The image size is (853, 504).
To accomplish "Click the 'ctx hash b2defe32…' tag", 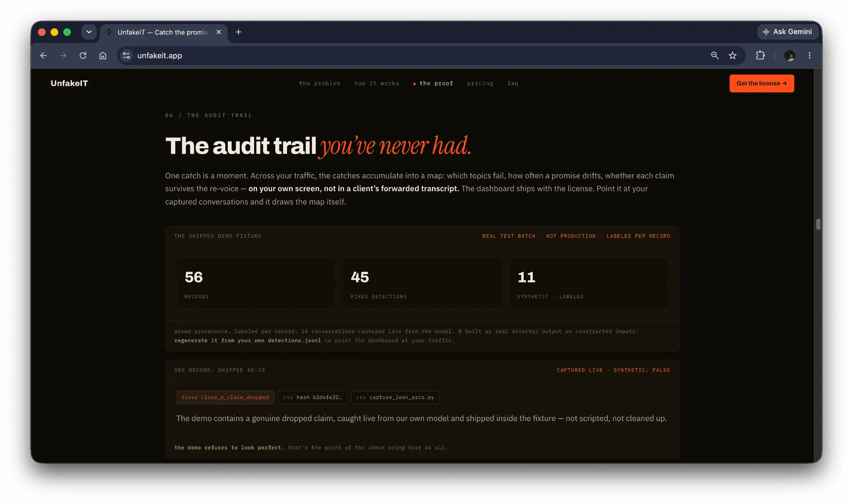I will pyautogui.click(x=312, y=397).
